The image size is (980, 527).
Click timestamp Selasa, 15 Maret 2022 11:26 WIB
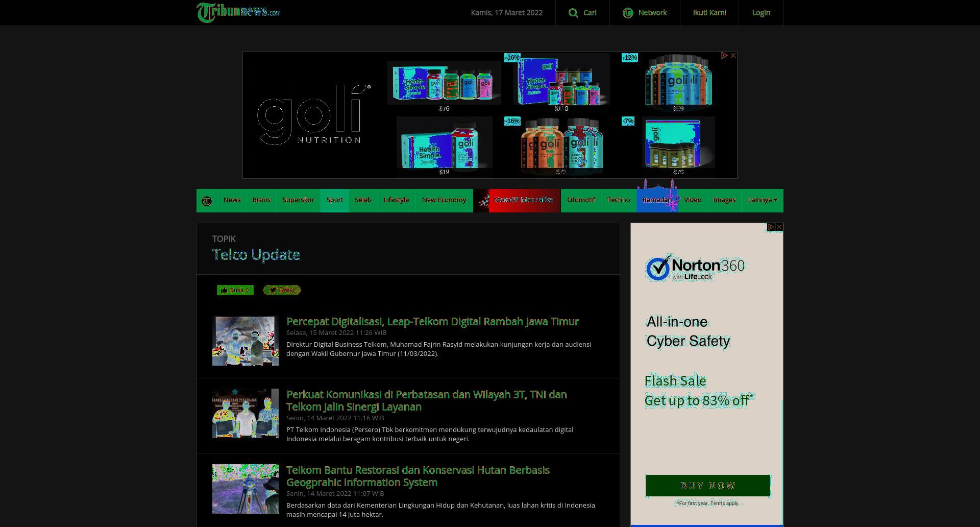(x=336, y=332)
